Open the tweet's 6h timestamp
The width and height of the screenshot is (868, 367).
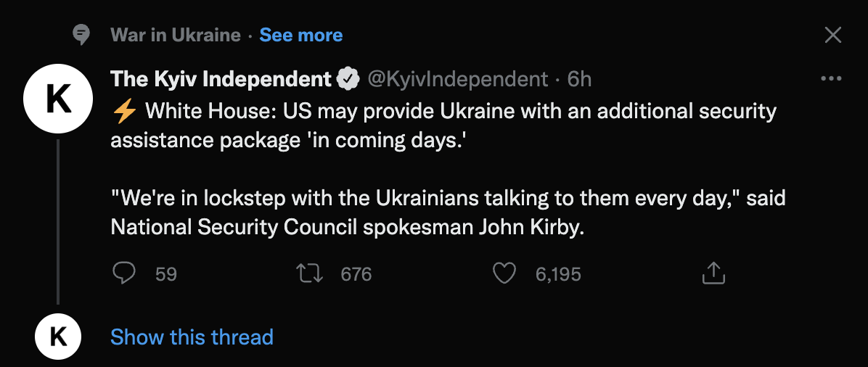(x=579, y=78)
